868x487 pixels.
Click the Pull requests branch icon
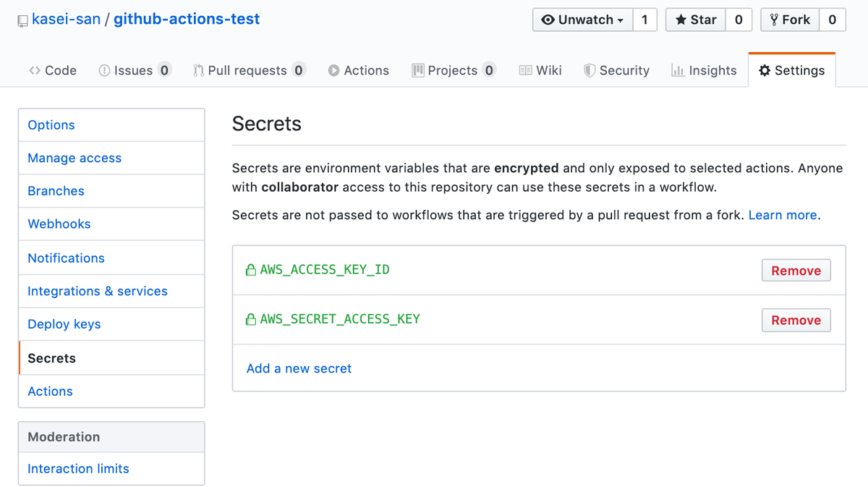198,70
